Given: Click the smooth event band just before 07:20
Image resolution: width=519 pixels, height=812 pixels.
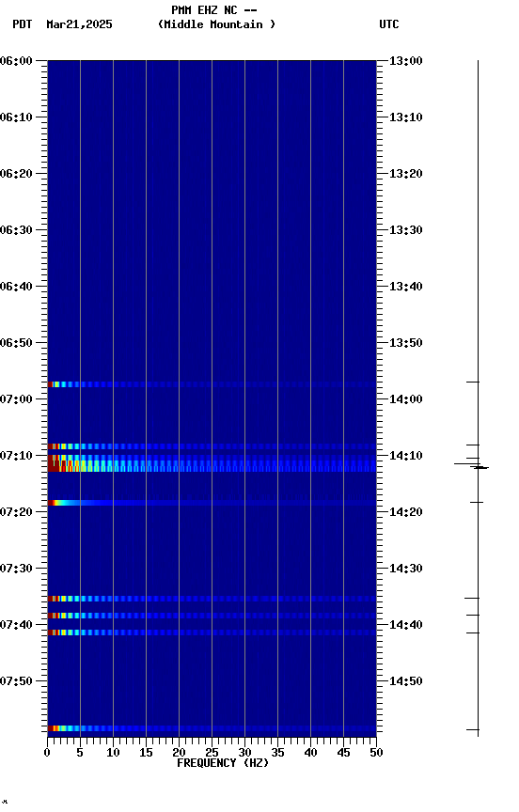Looking at the screenshot, I should 212,503.
